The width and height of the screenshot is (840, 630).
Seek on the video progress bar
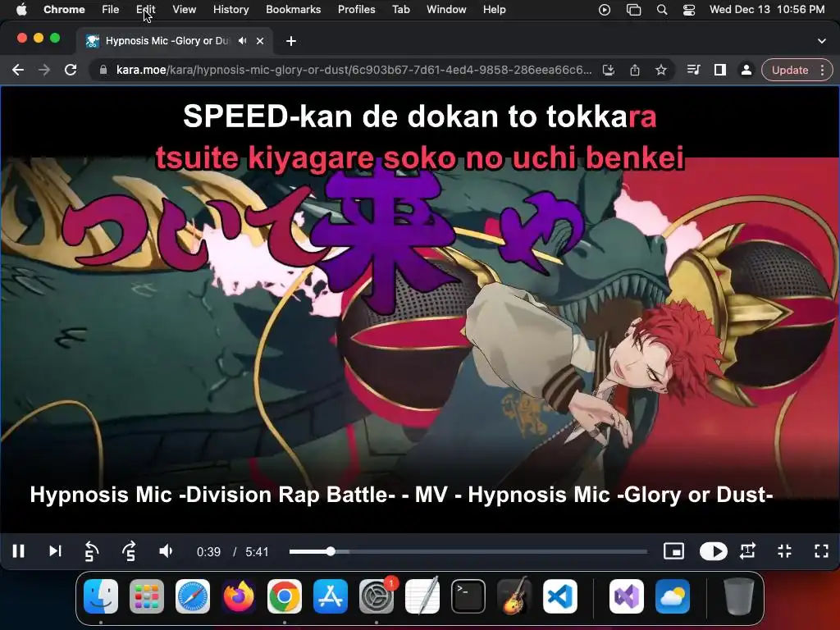pos(468,551)
